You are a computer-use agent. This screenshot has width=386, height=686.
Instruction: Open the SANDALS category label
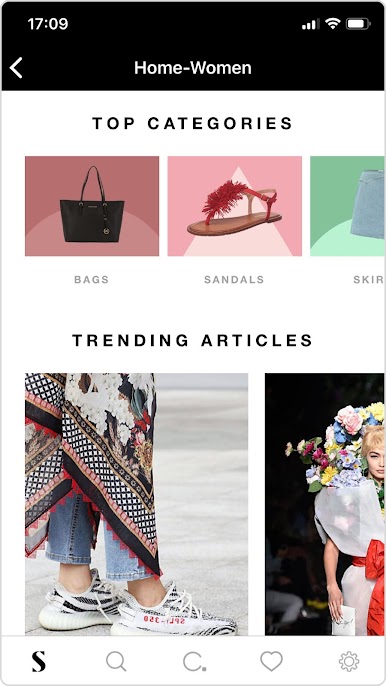[234, 280]
